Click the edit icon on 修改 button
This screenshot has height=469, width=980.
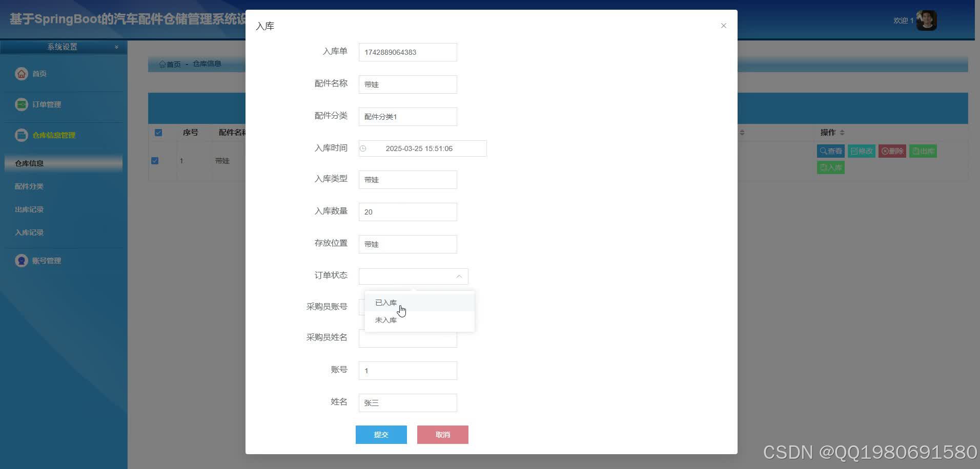(853, 151)
